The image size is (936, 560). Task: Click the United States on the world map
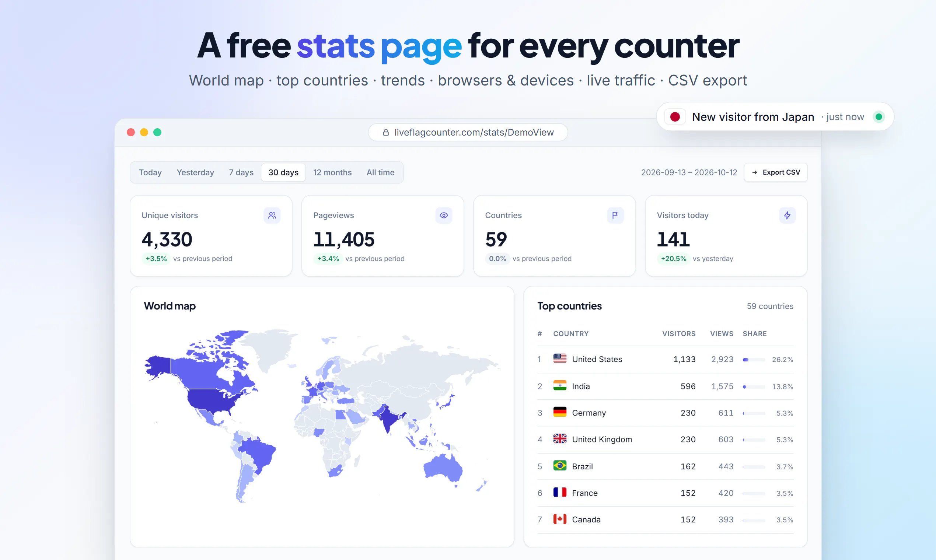(x=213, y=401)
